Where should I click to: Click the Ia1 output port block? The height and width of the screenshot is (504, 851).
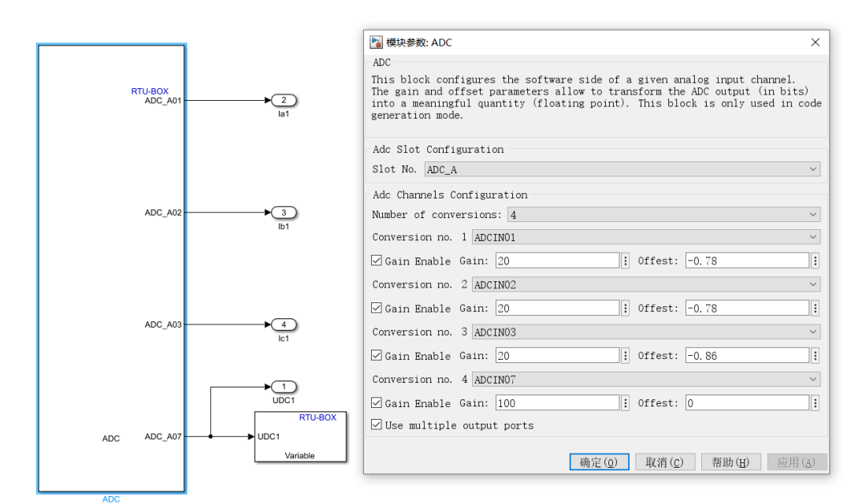(x=284, y=100)
